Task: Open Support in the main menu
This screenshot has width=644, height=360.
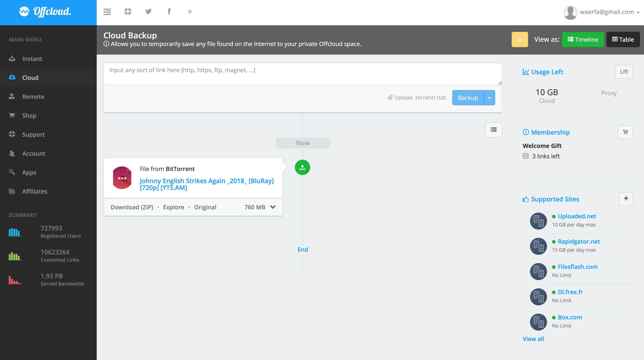Action: 48,135
